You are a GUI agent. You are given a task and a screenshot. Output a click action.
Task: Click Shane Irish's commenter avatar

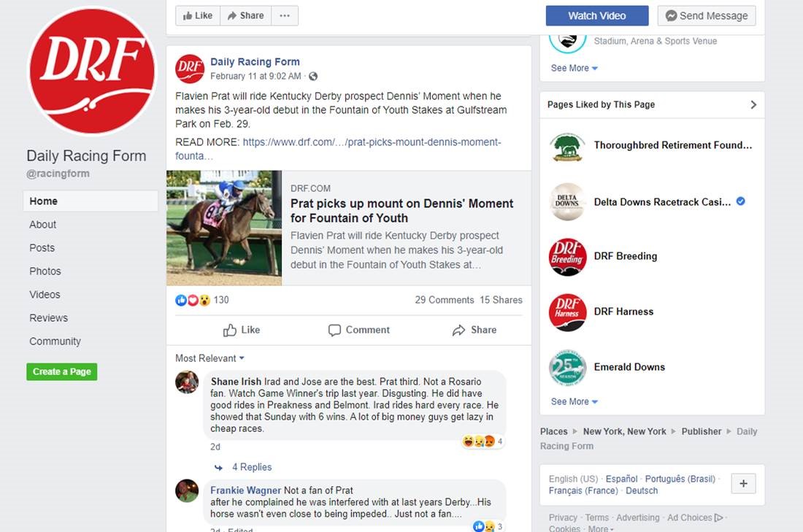[187, 382]
